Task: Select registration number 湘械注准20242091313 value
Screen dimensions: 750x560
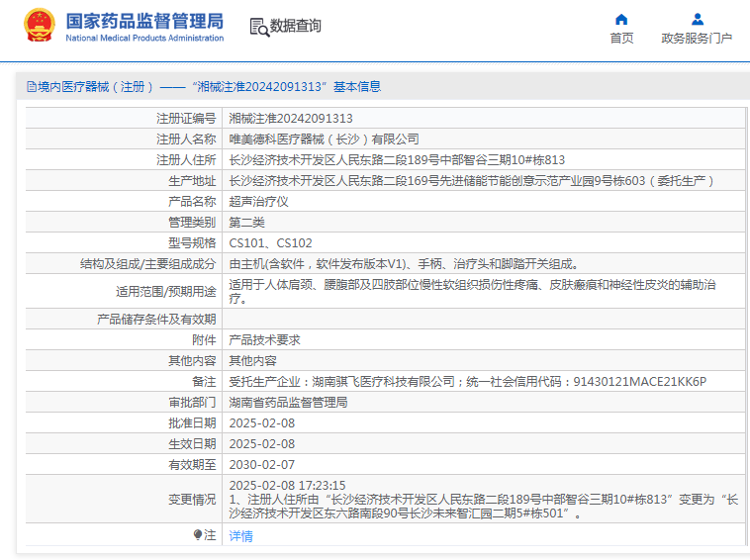Action: tap(291, 118)
